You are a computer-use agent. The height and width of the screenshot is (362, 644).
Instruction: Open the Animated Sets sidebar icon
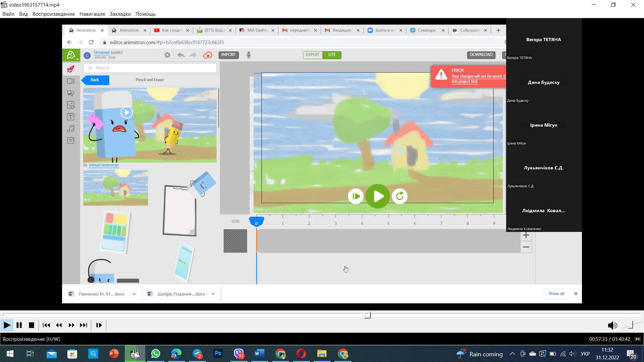(x=70, y=69)
